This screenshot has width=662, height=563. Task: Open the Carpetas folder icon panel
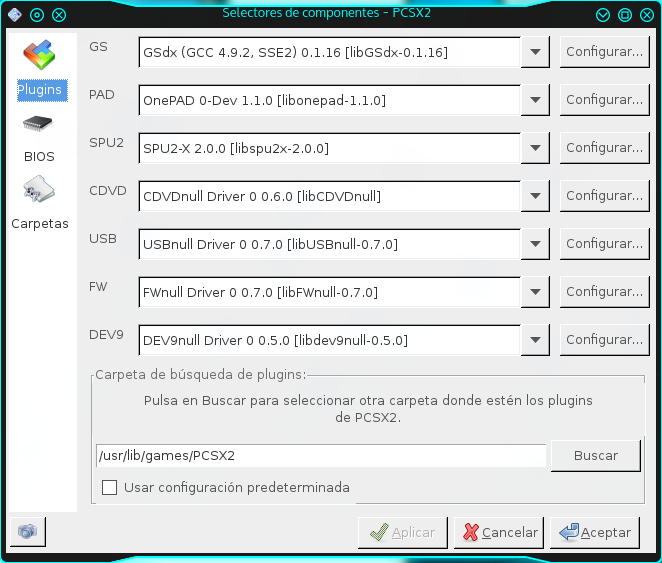click(39, 189)
